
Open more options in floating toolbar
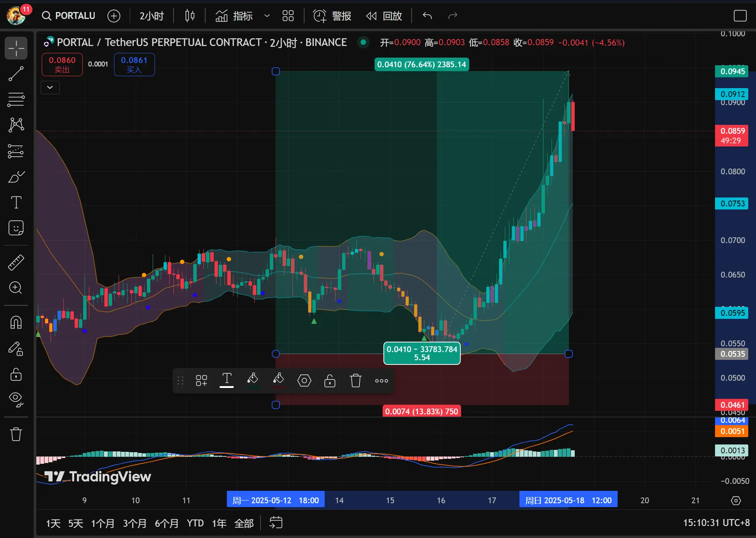381,381
